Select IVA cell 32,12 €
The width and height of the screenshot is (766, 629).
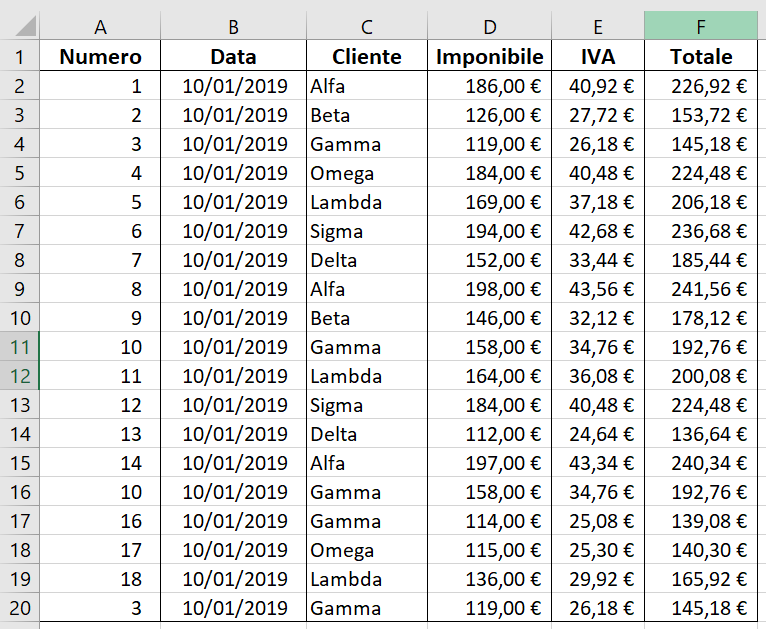click(598, 318)
